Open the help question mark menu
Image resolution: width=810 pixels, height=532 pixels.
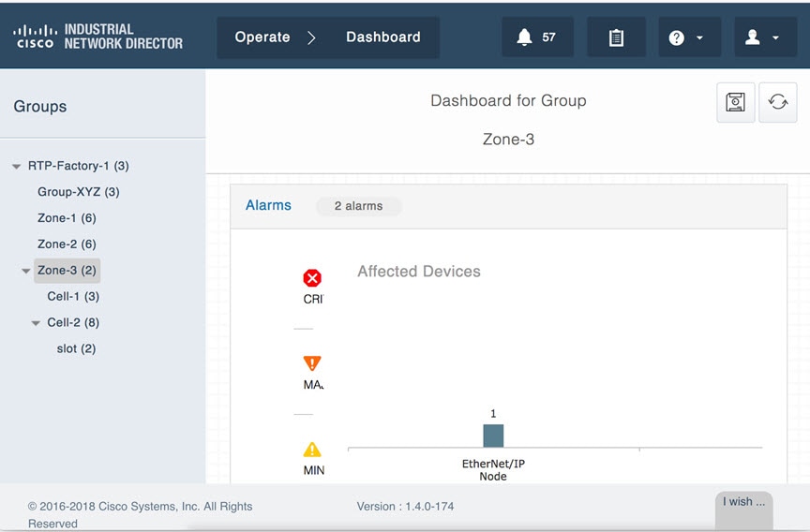[x=690, y=37]
